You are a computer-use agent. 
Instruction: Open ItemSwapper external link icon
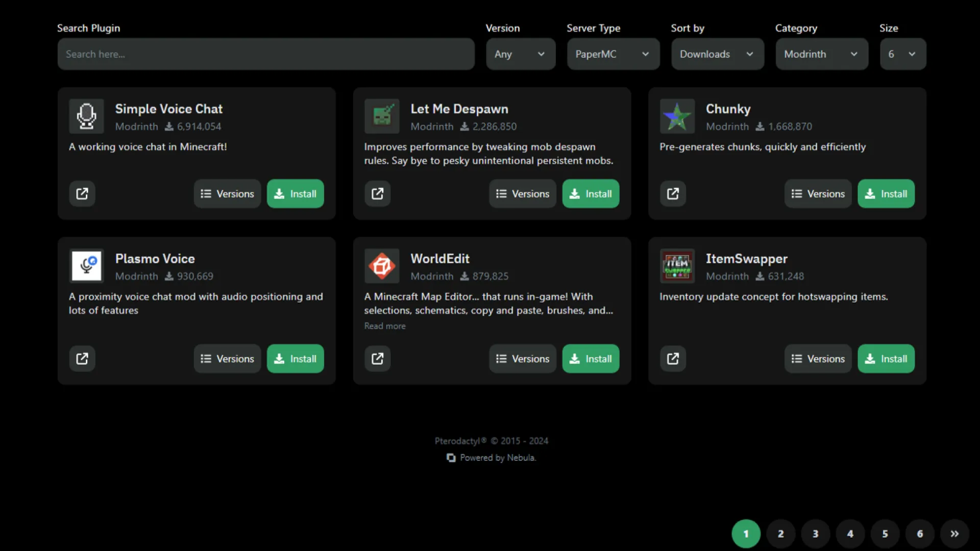[x=673, y=359]
